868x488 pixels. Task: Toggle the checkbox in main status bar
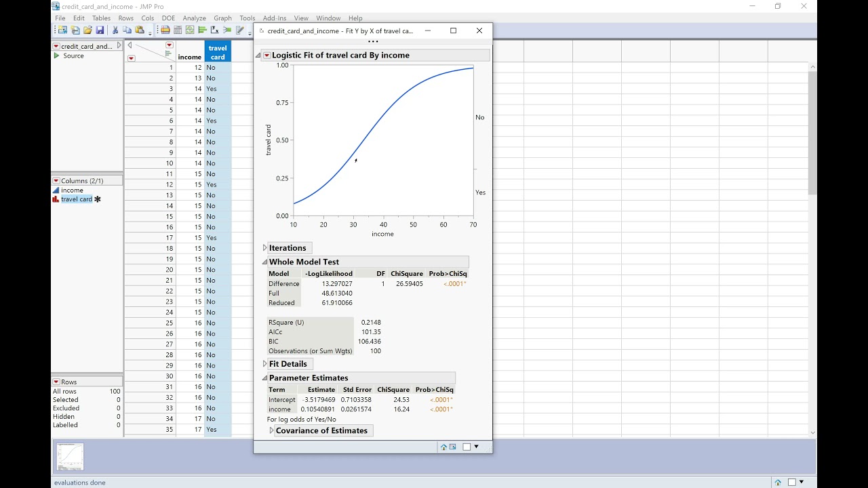(x=791, y=483)
